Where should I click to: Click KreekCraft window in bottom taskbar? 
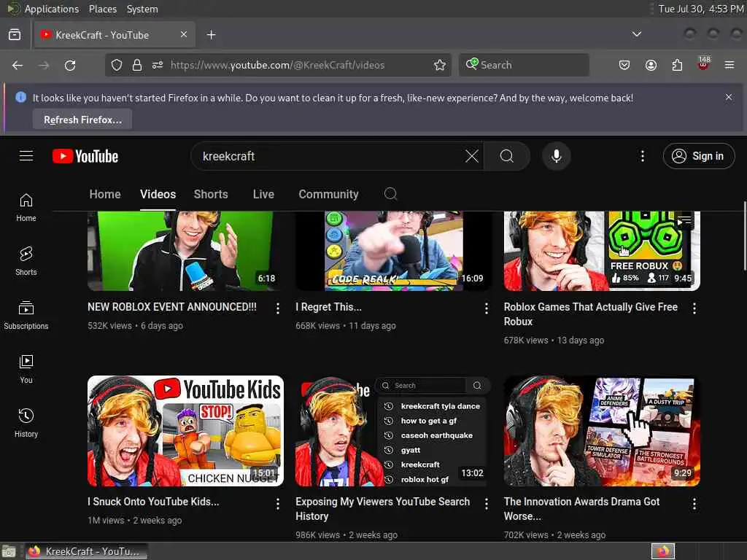tap(86, 551)
